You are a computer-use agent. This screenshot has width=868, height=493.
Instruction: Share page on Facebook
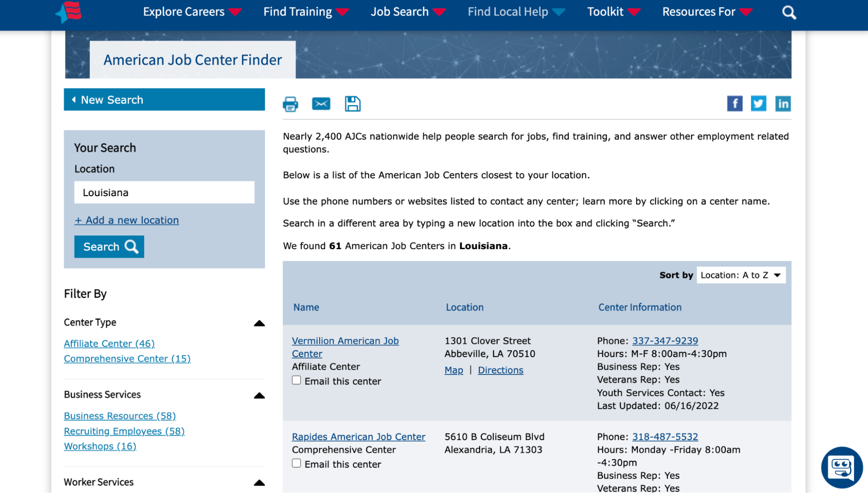[735, 104]
